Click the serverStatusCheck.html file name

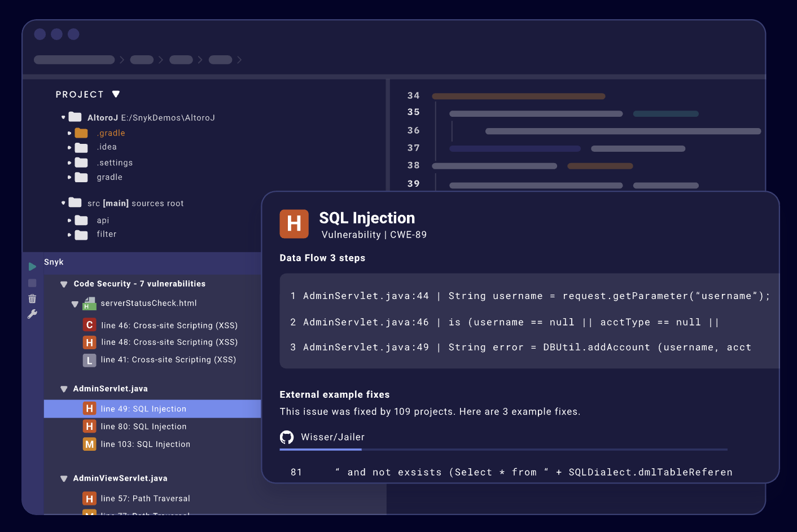148,304
